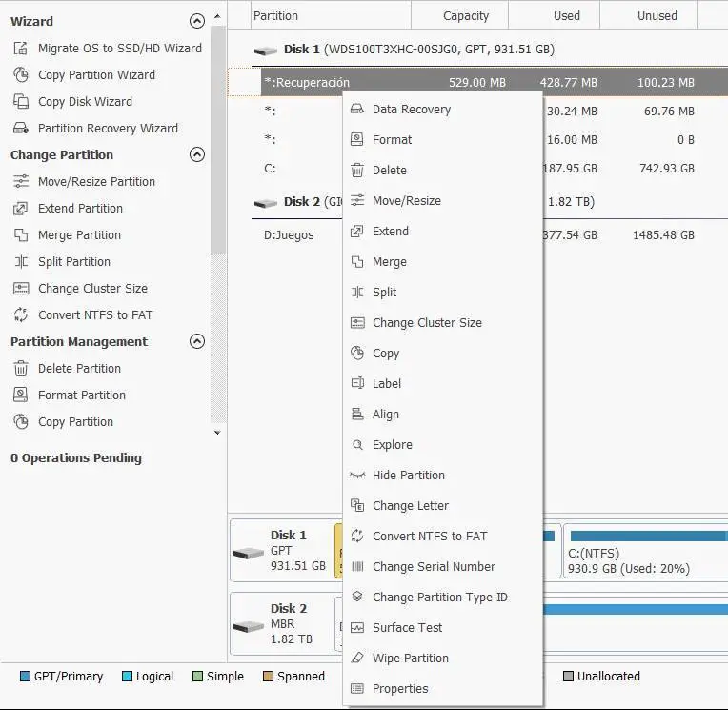
Task: Click the Delete trash icon in context menu
Action: click(357, 170)
